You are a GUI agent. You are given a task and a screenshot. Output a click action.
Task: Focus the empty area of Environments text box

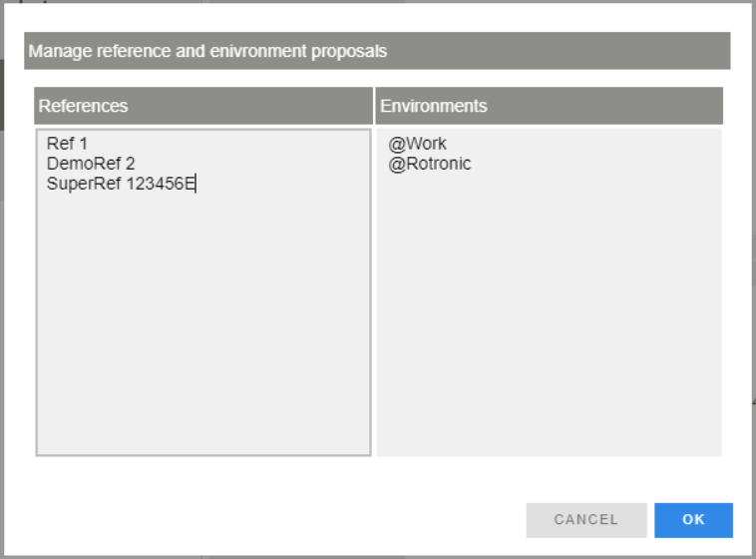548,329
